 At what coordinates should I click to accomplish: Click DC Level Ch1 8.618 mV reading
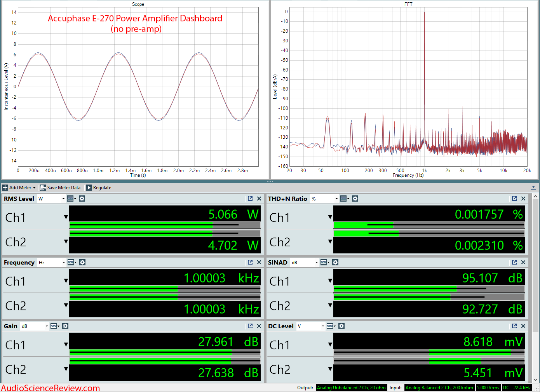(493, 341)
